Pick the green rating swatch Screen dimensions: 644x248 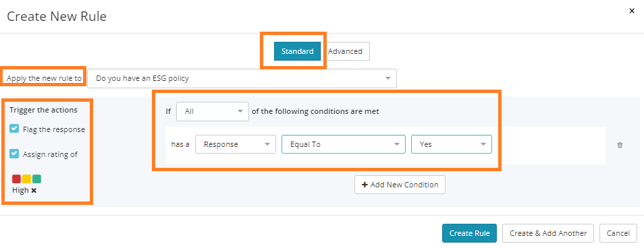tap(37, 179)
